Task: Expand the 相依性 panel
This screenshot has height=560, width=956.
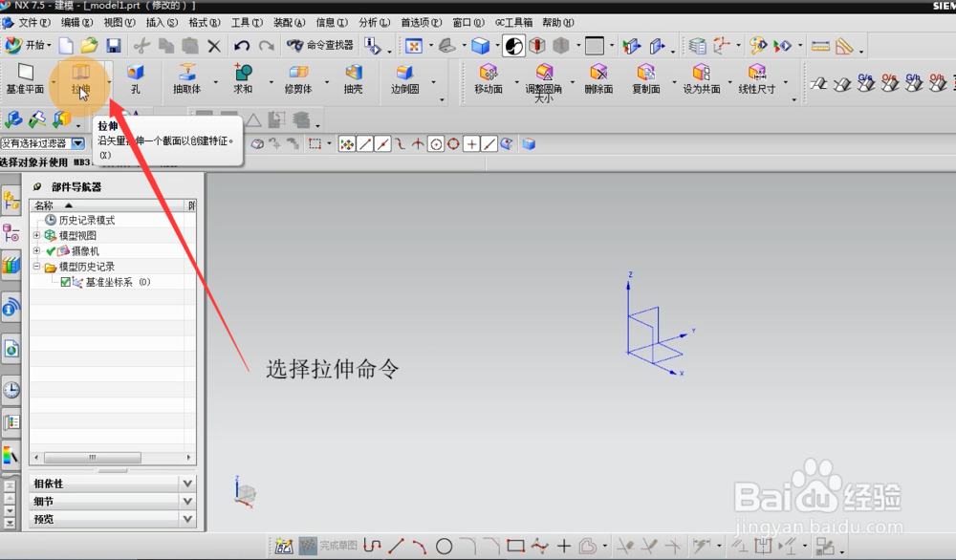Action: pos(187,484)
